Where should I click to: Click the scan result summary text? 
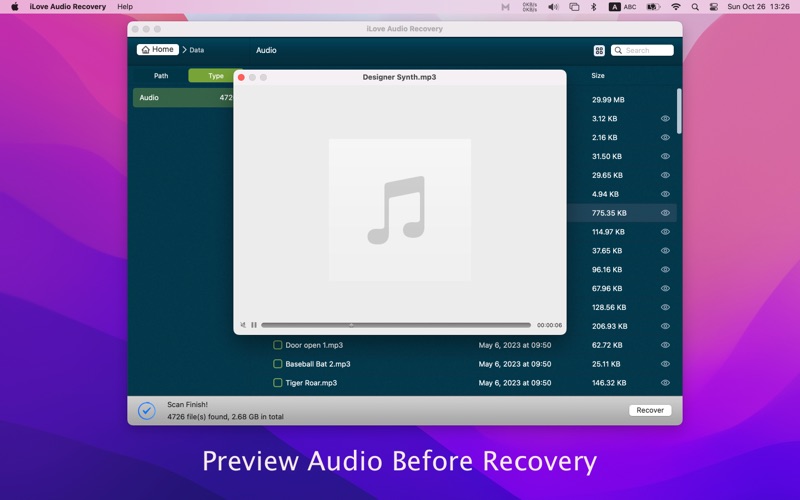click(x=225, y=417)
